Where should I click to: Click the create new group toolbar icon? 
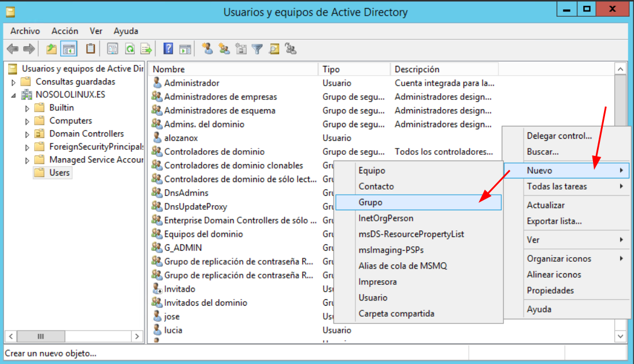pos(224,49)
